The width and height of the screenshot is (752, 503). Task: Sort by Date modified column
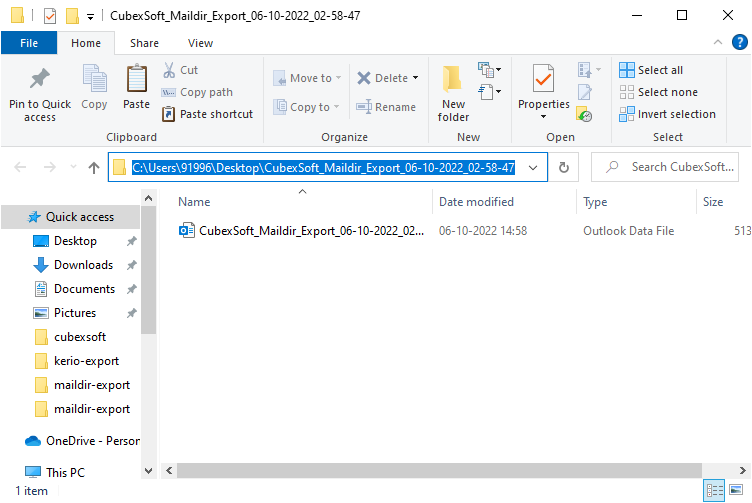point(476,202)
